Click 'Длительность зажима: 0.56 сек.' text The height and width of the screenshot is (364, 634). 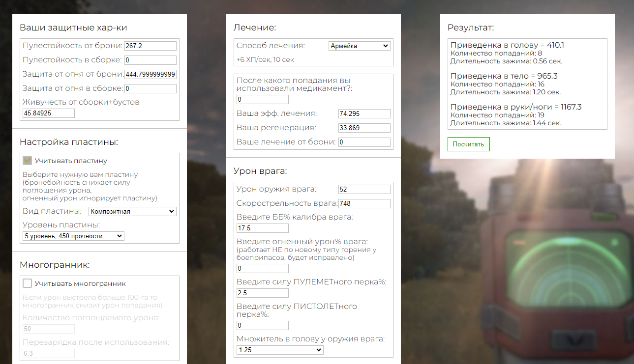pos(506,61)
